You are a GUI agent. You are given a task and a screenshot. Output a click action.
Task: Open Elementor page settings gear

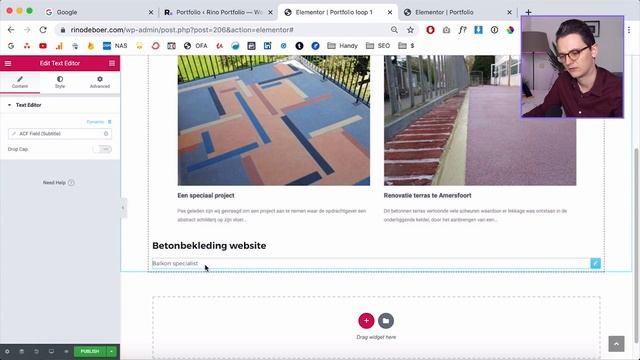coord(7,351)
